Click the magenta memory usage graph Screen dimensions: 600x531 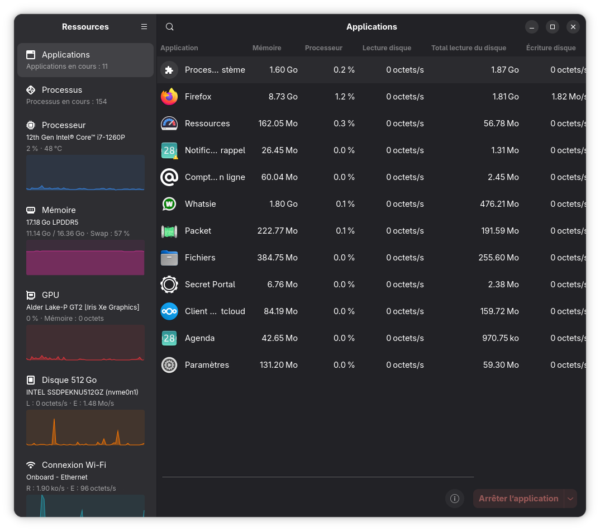pyautogui.click(x=85, y=257)
